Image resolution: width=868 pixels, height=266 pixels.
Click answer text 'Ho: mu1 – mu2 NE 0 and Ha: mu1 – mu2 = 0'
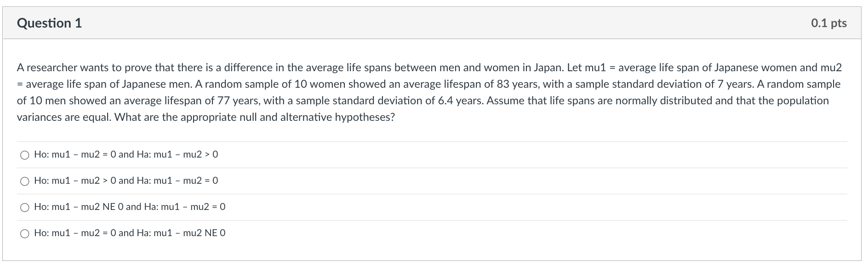130,207
